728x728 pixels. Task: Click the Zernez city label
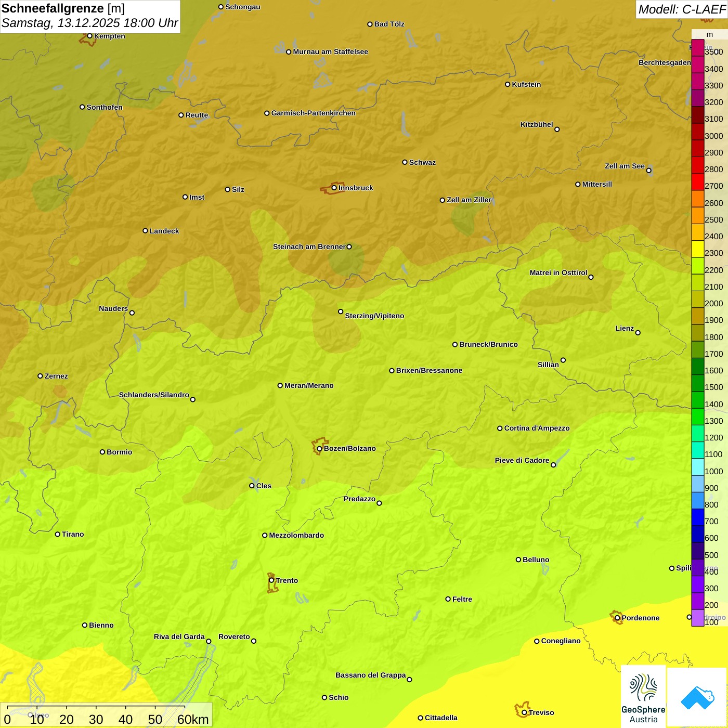pos(56,376)
